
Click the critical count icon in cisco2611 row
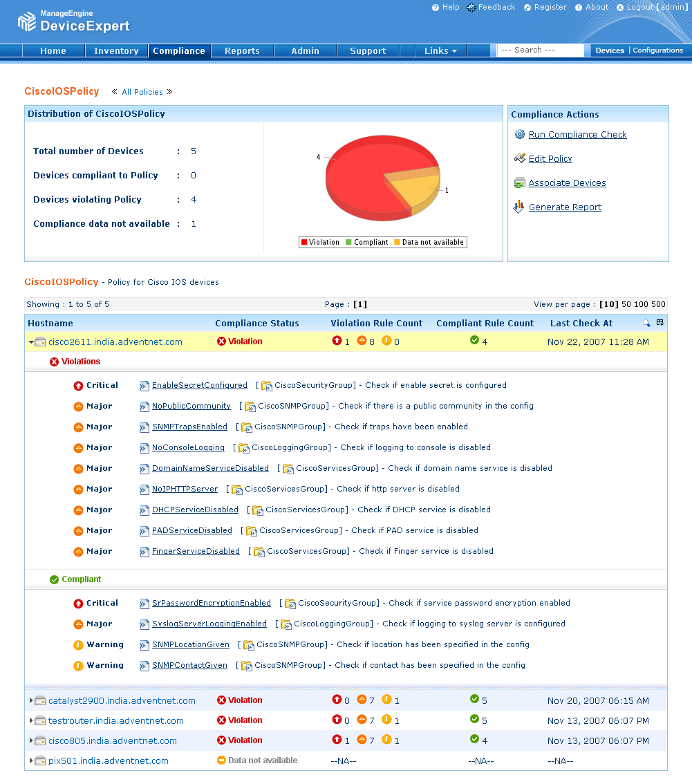337,341
